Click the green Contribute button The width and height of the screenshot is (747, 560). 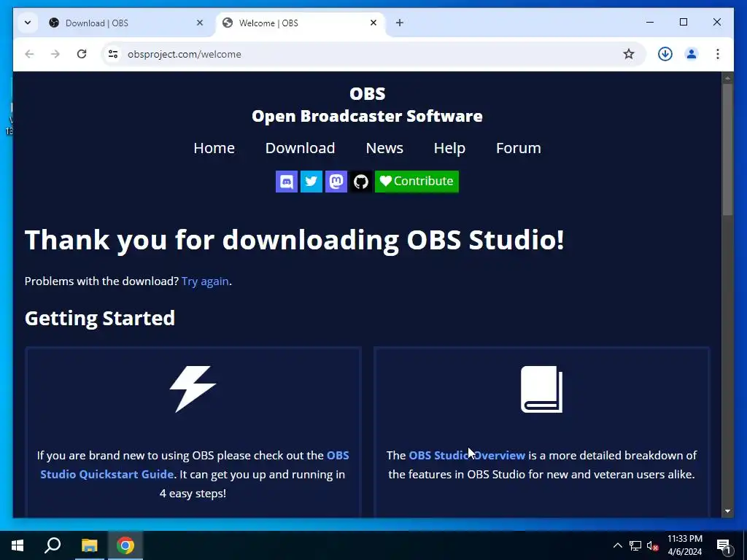pyautogui.click(x=417, y=182)
